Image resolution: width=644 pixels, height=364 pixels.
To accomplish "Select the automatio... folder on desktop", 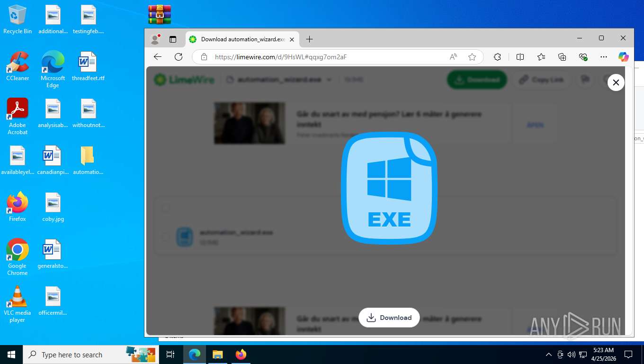I will (88, 160).
